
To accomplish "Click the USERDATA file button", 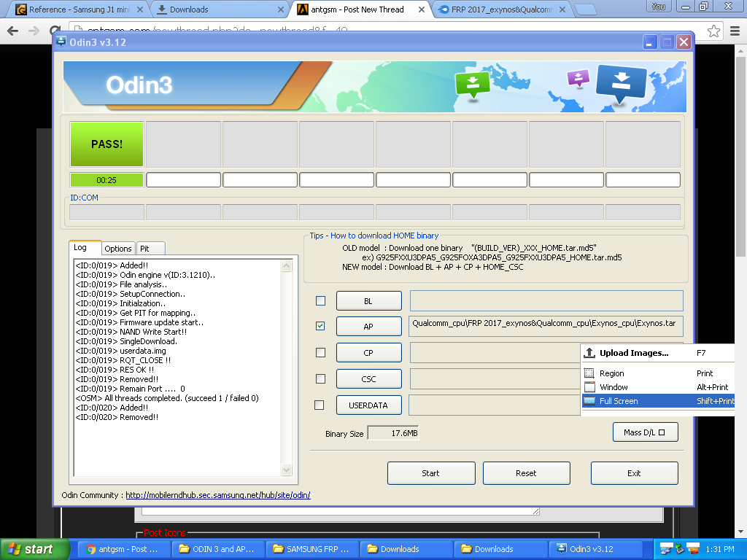I will (368, 405).
